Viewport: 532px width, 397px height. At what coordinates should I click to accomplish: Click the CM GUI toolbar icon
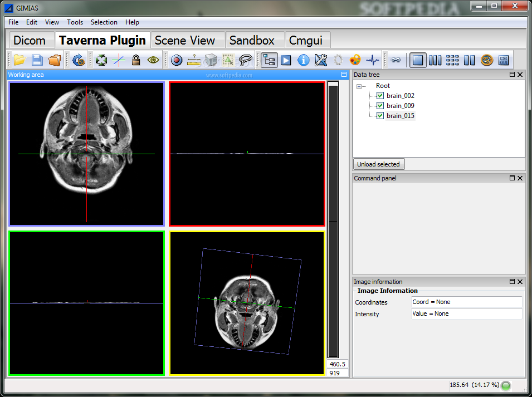click(504, 60)
